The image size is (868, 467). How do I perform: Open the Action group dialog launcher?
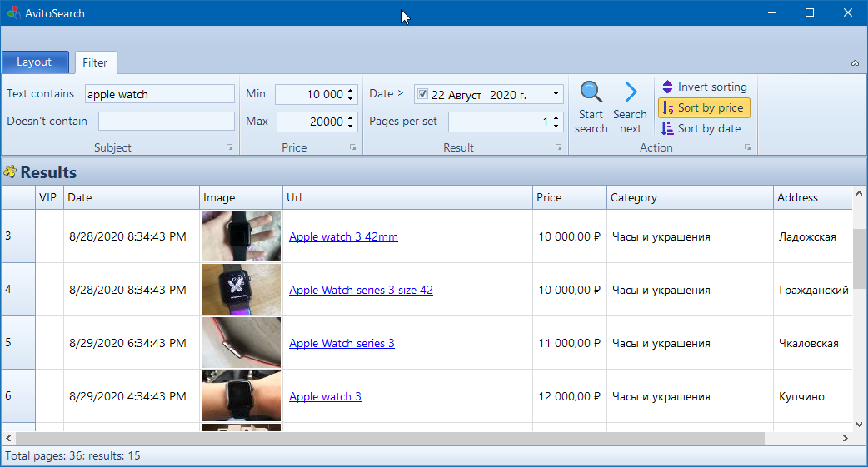[x=747, y=147]
